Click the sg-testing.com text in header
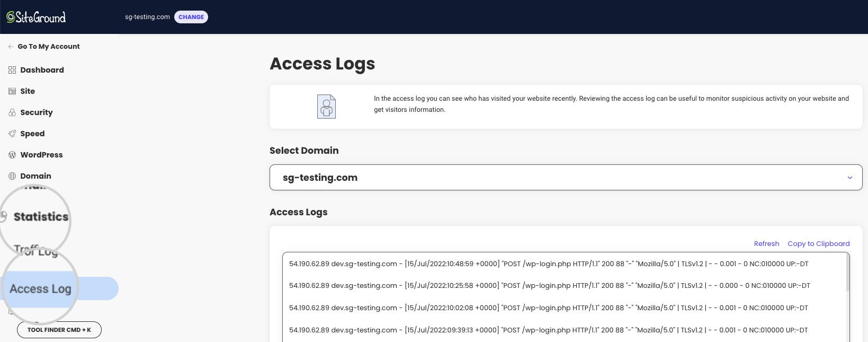 [x=147, y=17]
